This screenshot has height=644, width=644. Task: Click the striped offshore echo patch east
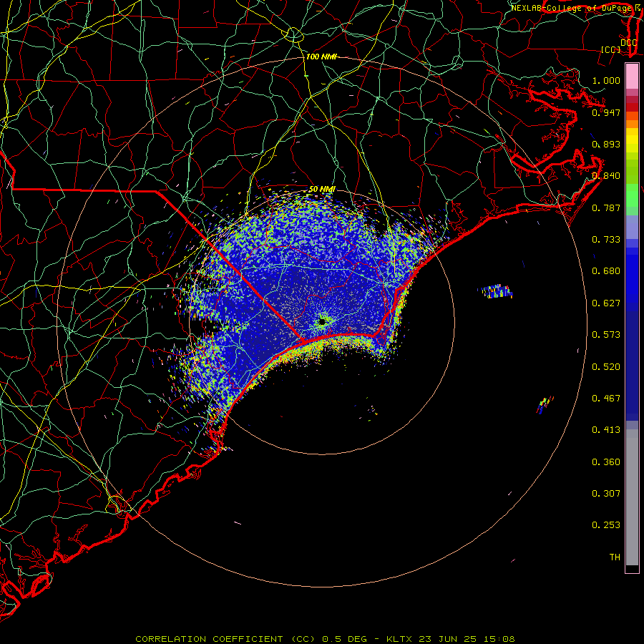click(x=495, y=291)
